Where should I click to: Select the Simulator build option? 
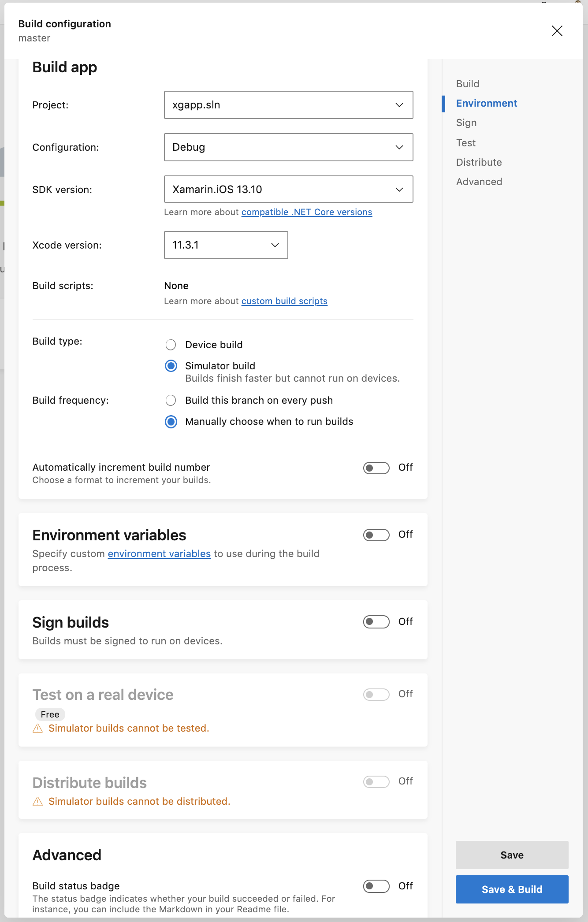tap(171, 366)
